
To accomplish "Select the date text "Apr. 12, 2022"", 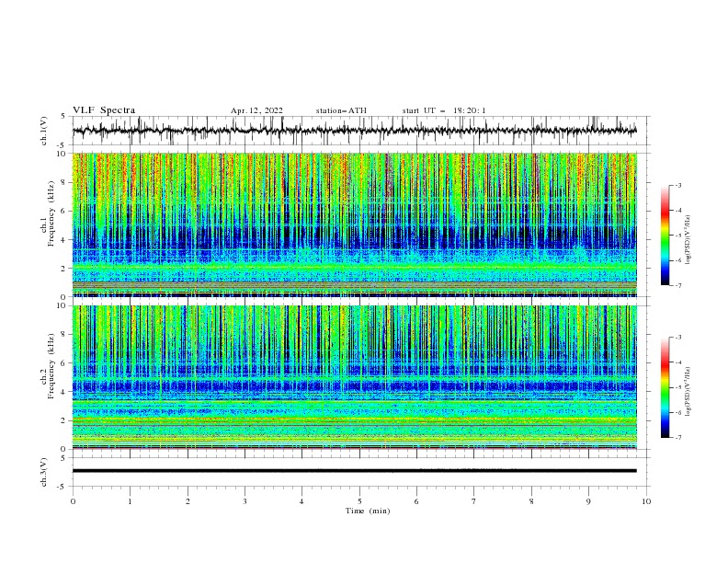I will click(256, 110).
